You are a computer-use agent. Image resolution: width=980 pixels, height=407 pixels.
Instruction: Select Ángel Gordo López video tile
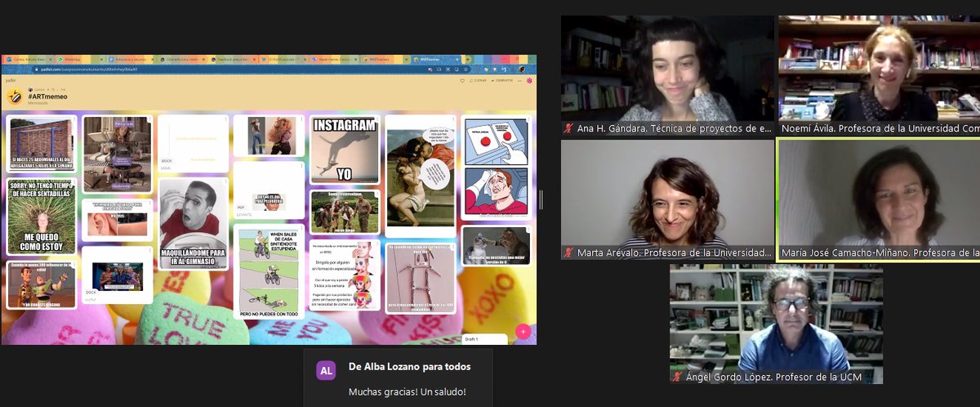click(x=776, y=324)
